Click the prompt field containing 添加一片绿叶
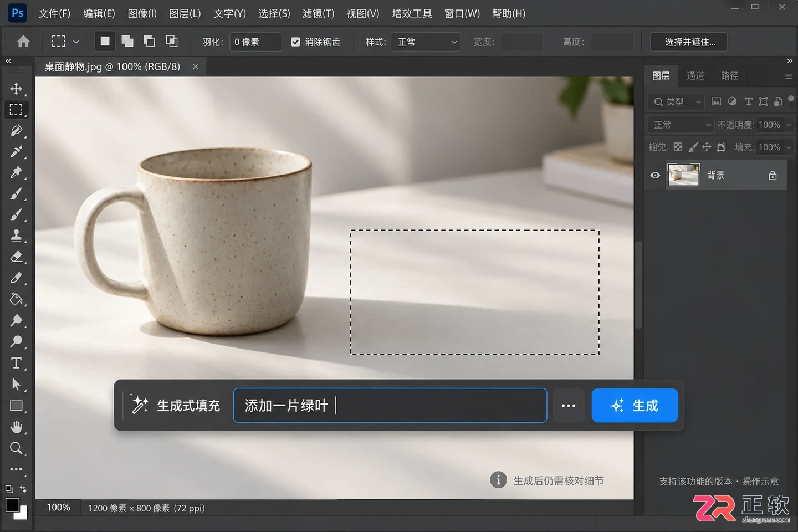Viewport: 798px width, 532px height. (x=390, y=405)
